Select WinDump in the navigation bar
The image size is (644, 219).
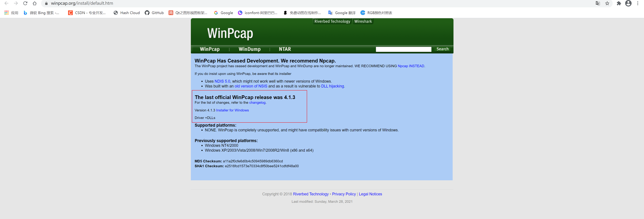click(250, 49)
